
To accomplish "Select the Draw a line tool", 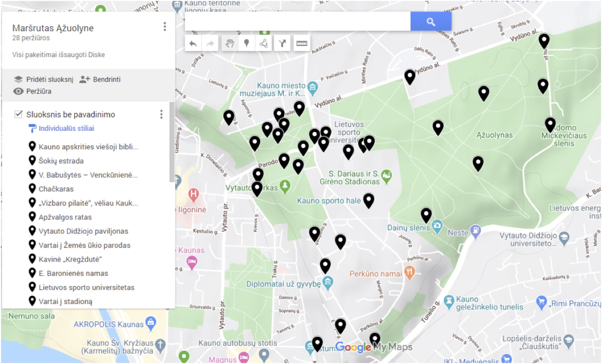I will tap(263, 44).
